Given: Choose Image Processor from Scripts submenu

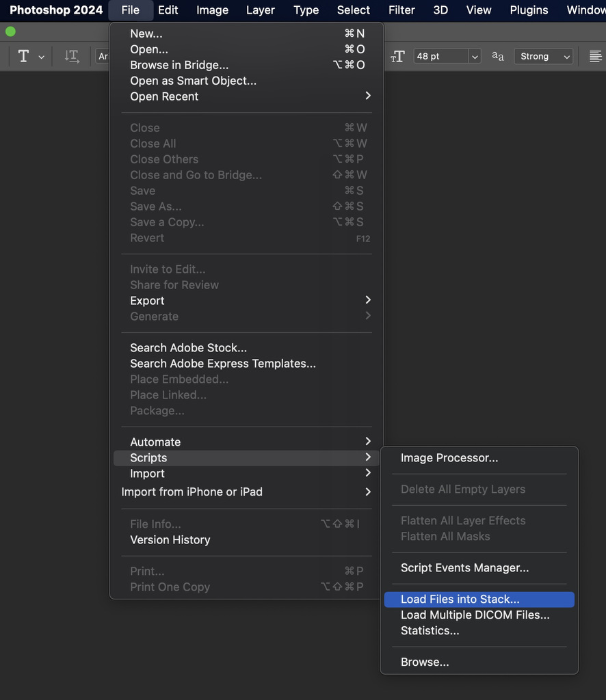Looking at the screenshot, I should tap(449, 458).
